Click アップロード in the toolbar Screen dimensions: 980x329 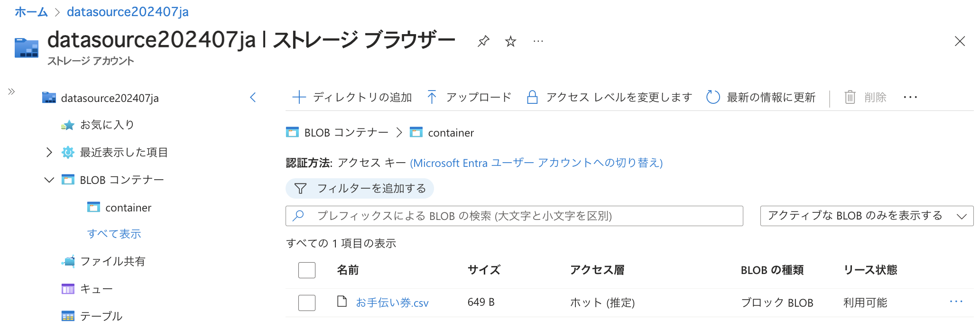[x=469, y=97]
